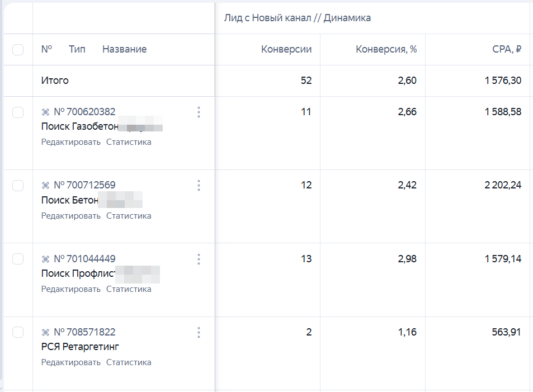Sort by Конверсия, % column header
Image resolution: width=533 pixels, height=392 pixels.
[386, 49]
